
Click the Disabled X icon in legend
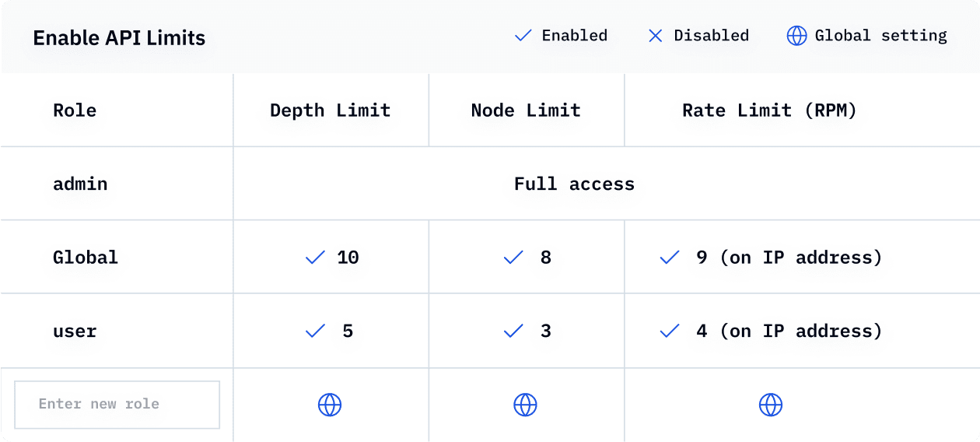tap(656, 36)
